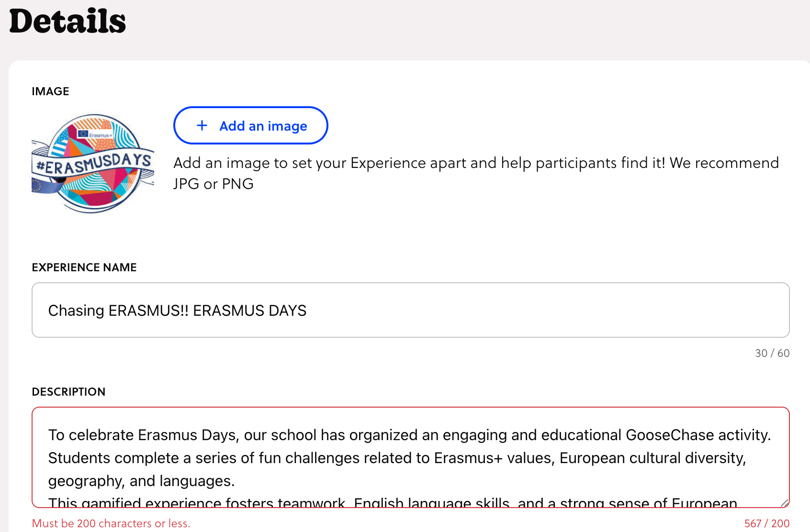Click the 30 / 60 character counter
This screenshot has width=810, height=532.
tap(772, 353)
